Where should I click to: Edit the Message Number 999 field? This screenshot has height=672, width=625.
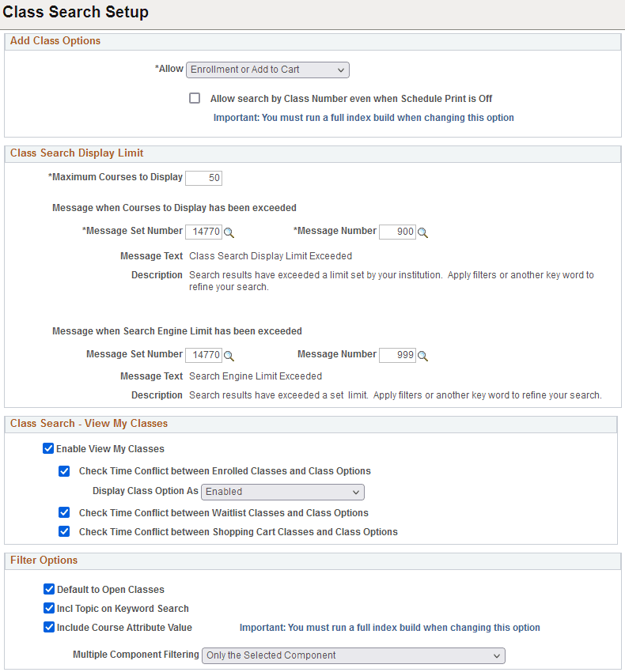point(397,355)
